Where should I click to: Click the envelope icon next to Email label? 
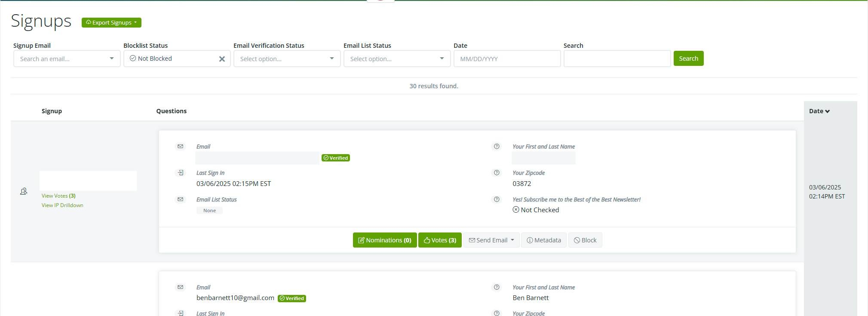(x=181, y=146)
